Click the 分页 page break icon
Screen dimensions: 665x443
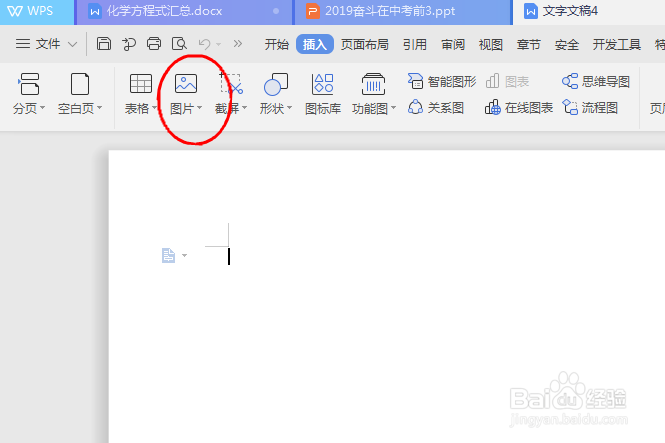pyautogui.click(x=28, y=84)
